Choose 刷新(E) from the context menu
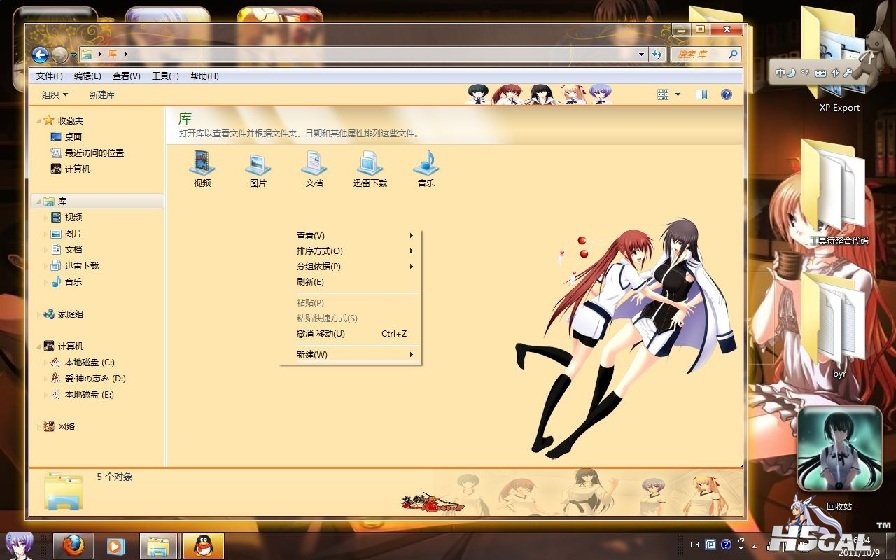Screen dimensions: 896x560 [x=351, y=282]
